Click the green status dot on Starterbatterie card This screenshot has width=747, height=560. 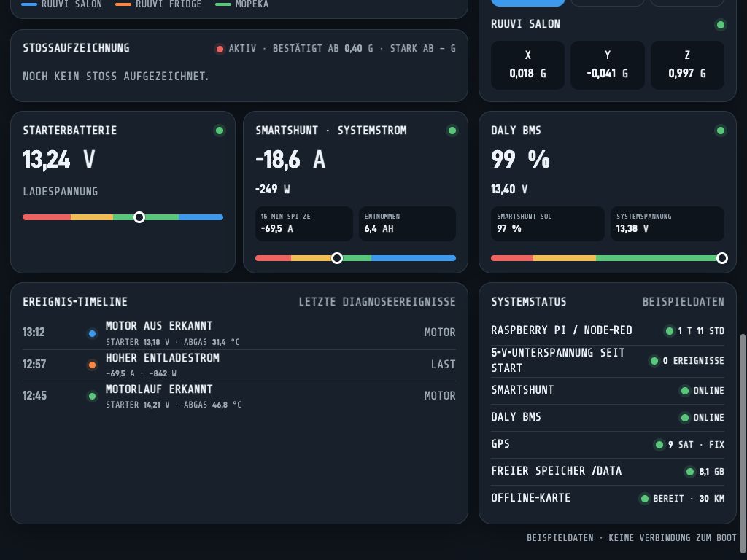219,131
